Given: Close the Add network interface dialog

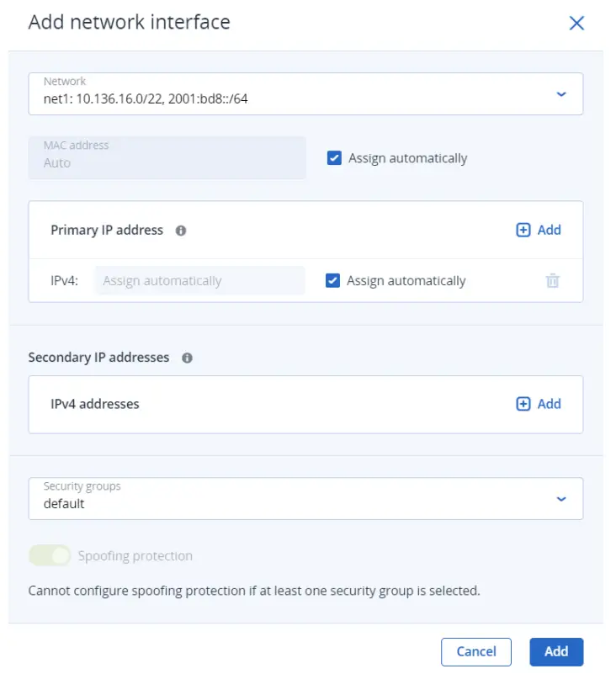Looking at the screenshot, I should (576, 23).
